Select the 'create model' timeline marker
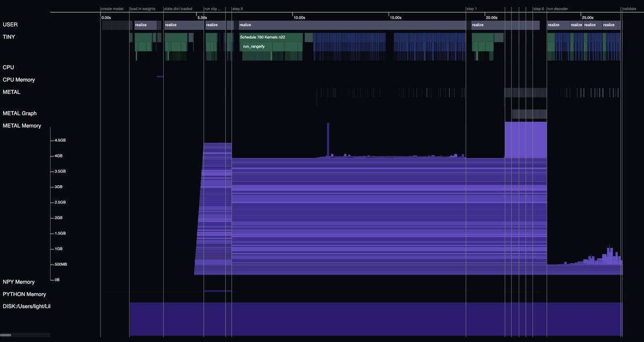Viewport: 644px width, 342px height. pyautogui.click(x=112, y=9)
